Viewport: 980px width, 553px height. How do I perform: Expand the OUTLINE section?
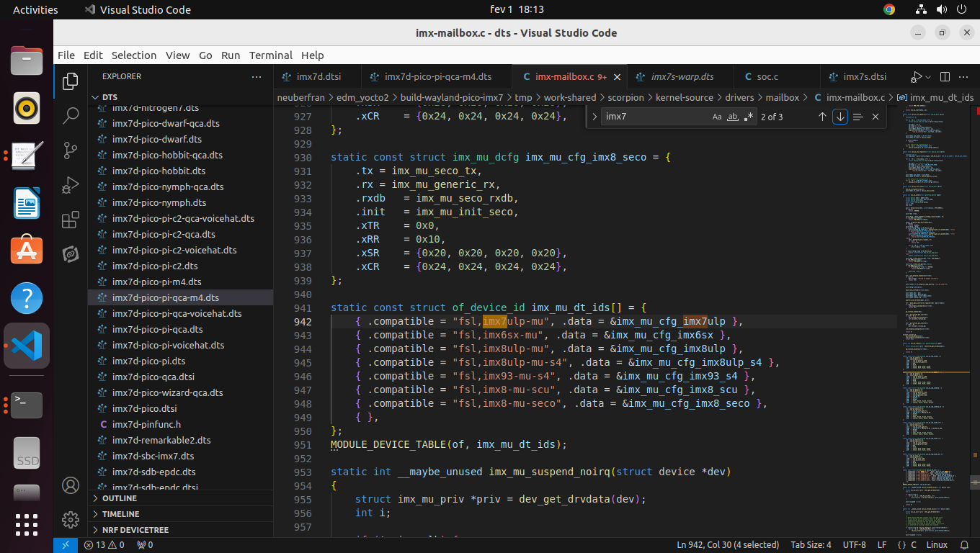pos(121,498)
